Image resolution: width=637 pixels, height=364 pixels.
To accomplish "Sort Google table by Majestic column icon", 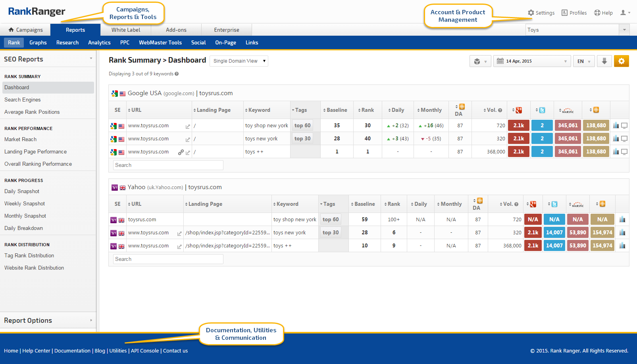I will coord(568,111).
